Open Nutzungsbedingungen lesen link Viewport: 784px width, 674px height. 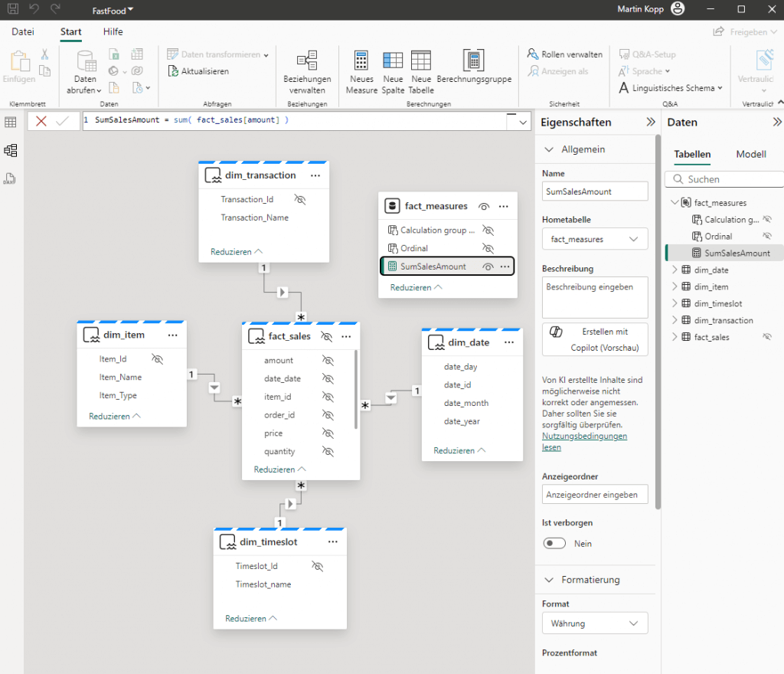584,441
